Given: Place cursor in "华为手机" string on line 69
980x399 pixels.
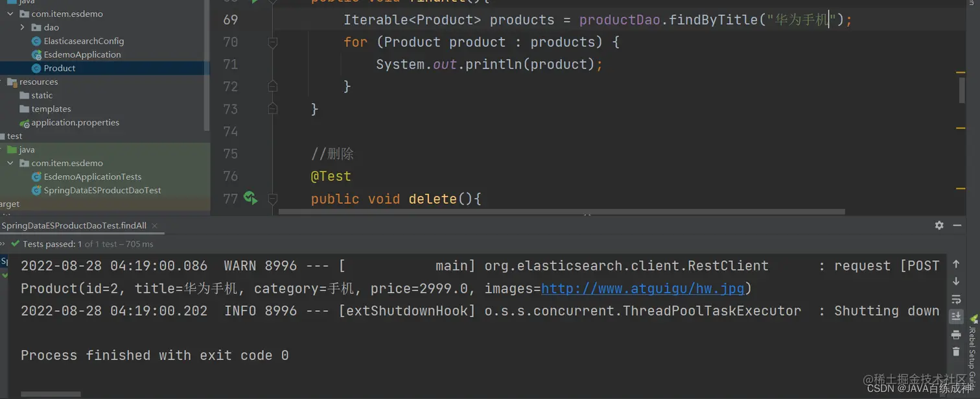Looking at the screenshot, I should (802, 19).
